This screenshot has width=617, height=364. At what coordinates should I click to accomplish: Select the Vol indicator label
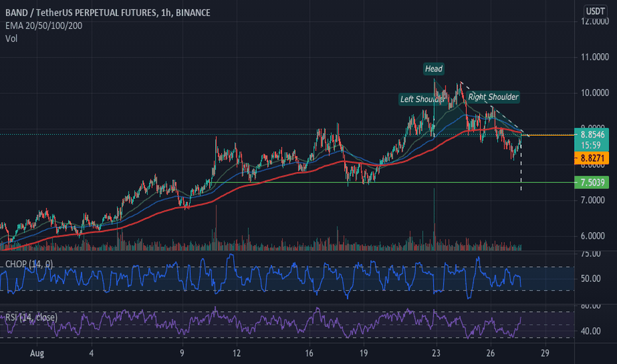(11, 38)
